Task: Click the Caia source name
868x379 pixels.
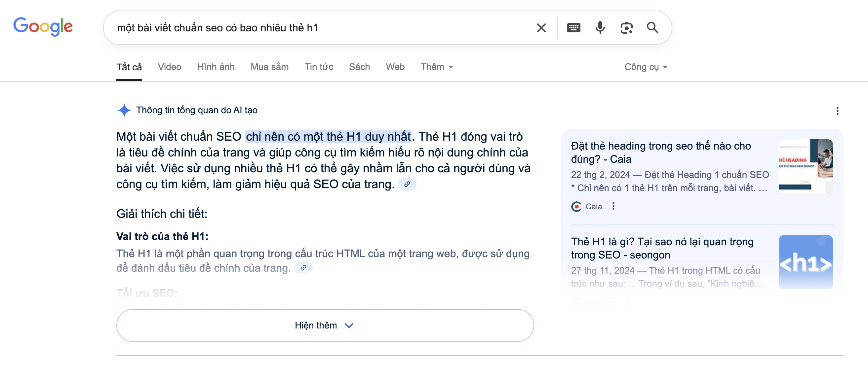Action: pos(593,207)
